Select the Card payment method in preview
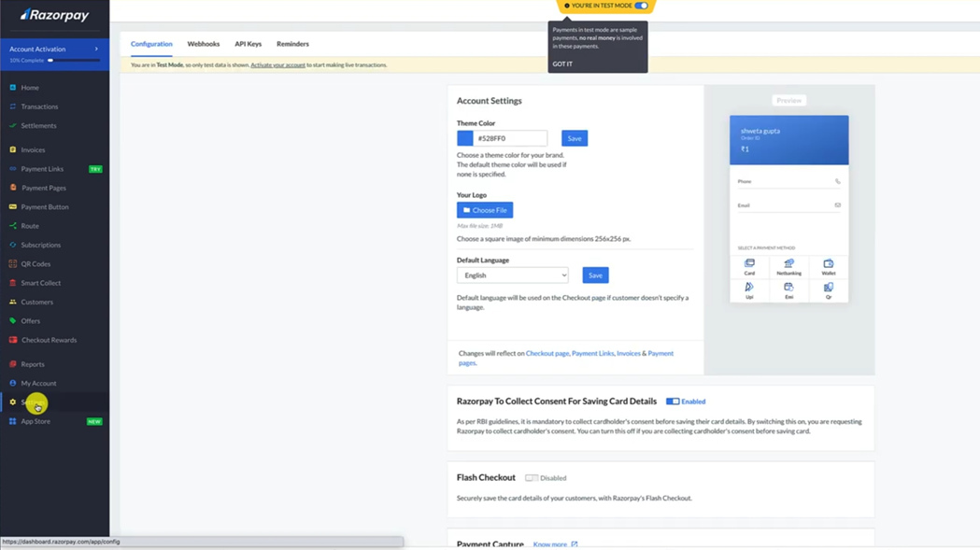This screenshot has width=980, height=550. click(x=750, y=269)
